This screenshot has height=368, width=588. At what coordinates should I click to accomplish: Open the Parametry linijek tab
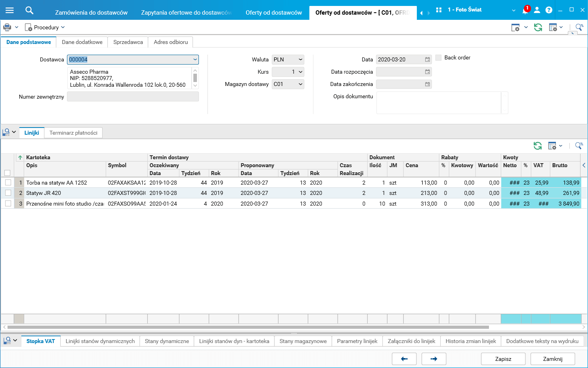357,341
